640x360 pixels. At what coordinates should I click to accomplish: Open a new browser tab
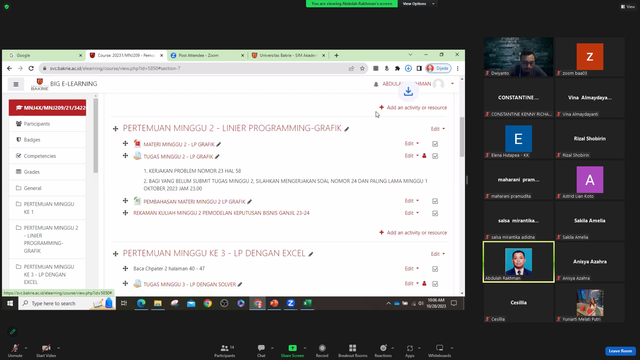[x=336, y=55]
